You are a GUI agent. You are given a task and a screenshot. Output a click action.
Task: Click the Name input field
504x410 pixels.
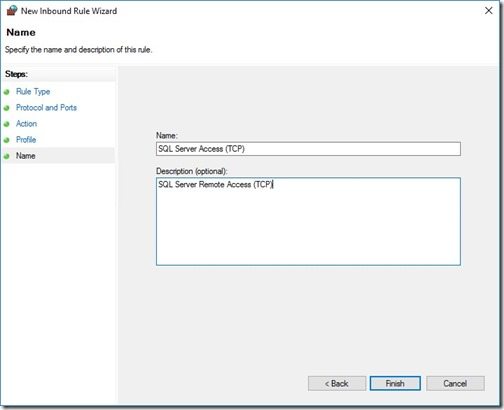point(308,149)
